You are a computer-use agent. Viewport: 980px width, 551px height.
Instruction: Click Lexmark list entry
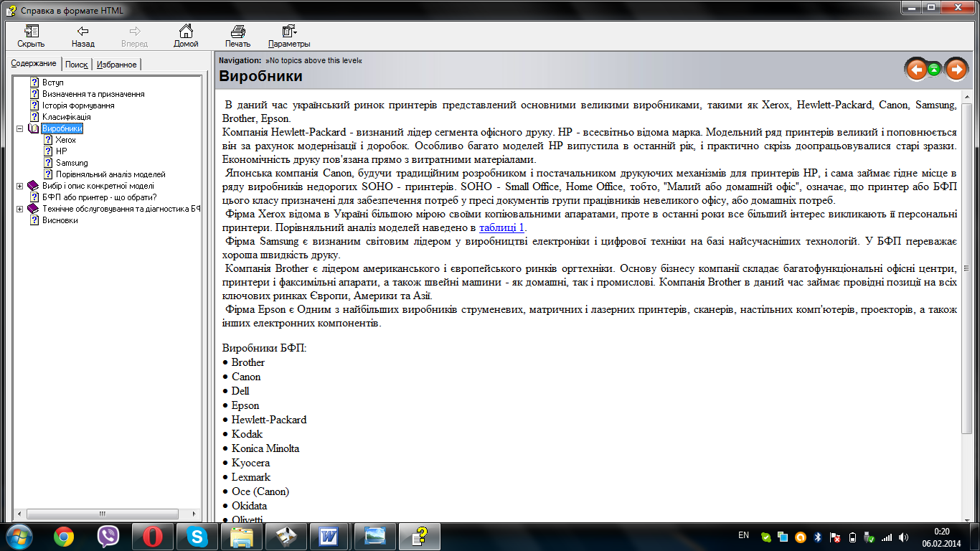coord(251,477)
